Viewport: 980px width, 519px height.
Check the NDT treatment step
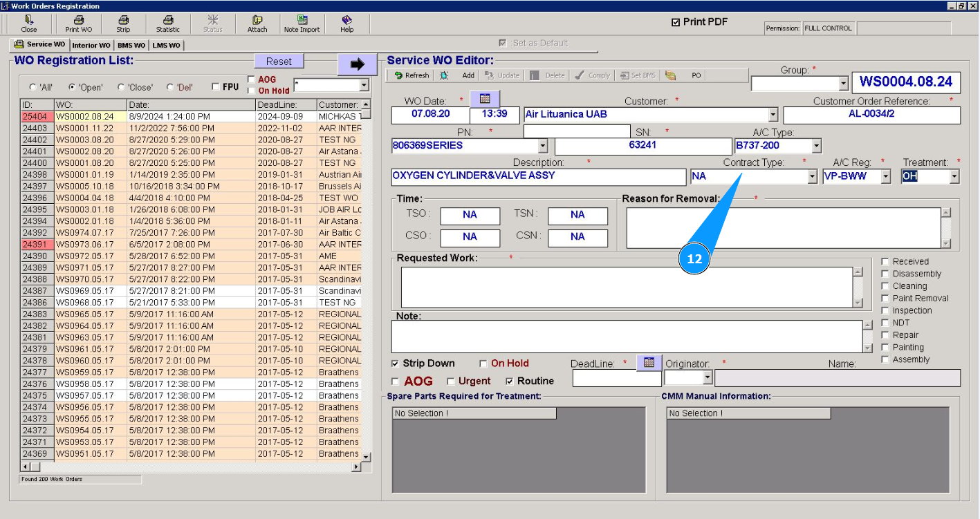[885, 323]
